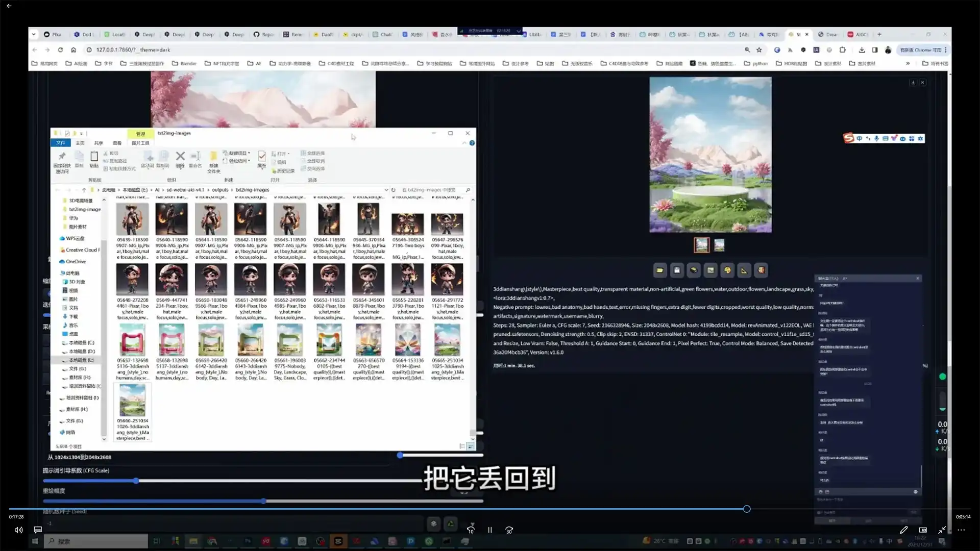Click outputs in the Explorer breadcrumb path
Image resolution: width=980 pixels, height=551 pixels.
click(220, 189)
